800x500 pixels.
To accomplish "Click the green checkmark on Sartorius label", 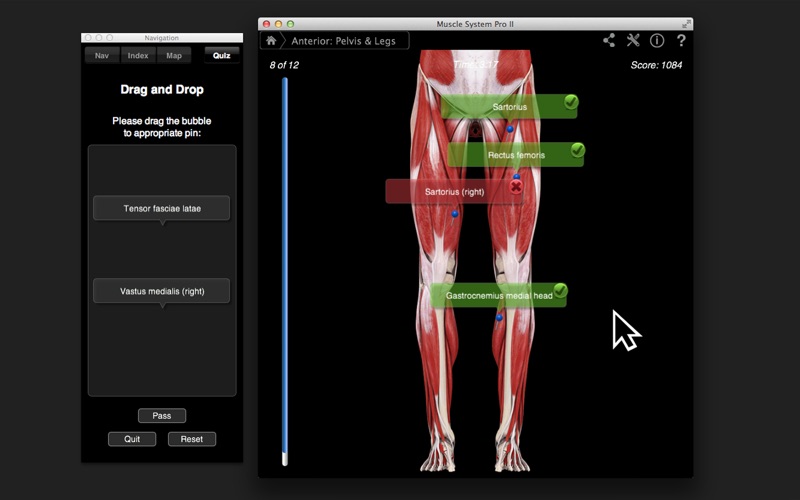I will pyautogui.click(x=570, y=102).
